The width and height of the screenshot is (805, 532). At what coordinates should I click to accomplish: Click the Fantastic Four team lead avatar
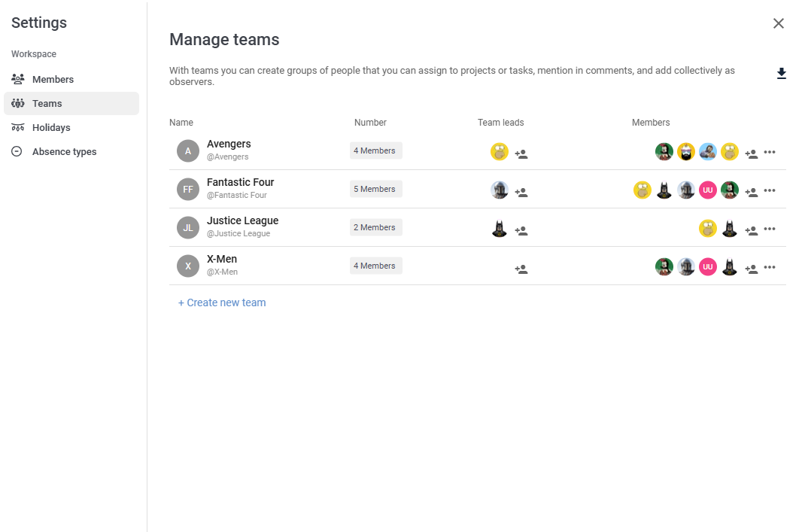coord(500,190)
